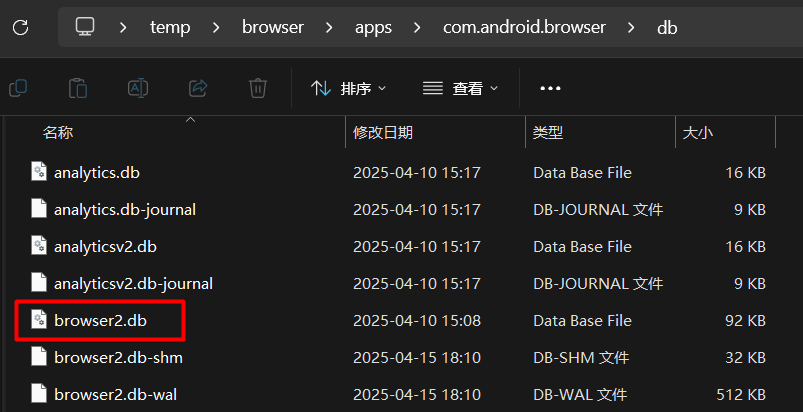Click the analytics.db-journal file icon

click(39, 209)
